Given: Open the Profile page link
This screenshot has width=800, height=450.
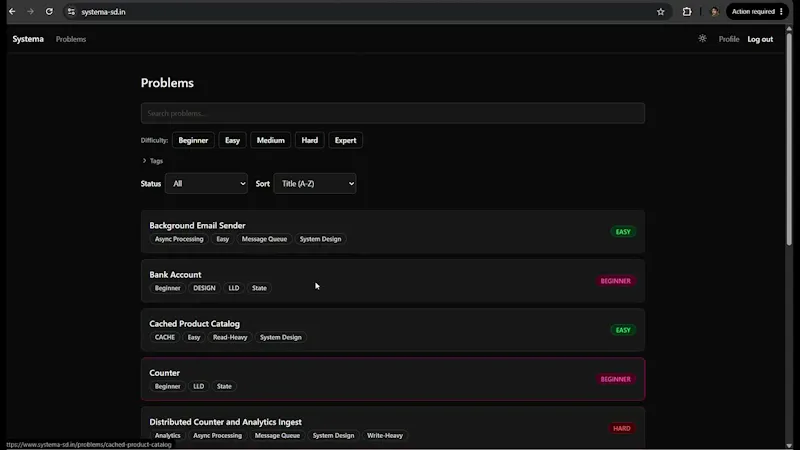Looking at the screenshot, I should pos(729,39).
